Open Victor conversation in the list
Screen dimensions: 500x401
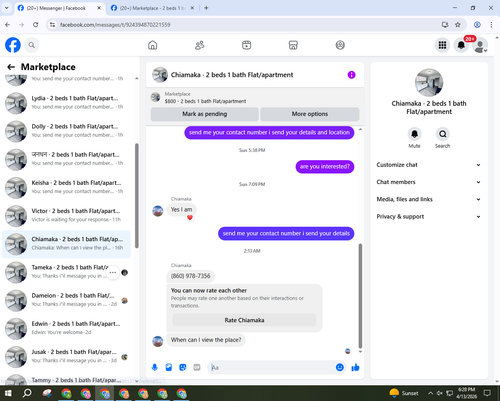[67, 215]
